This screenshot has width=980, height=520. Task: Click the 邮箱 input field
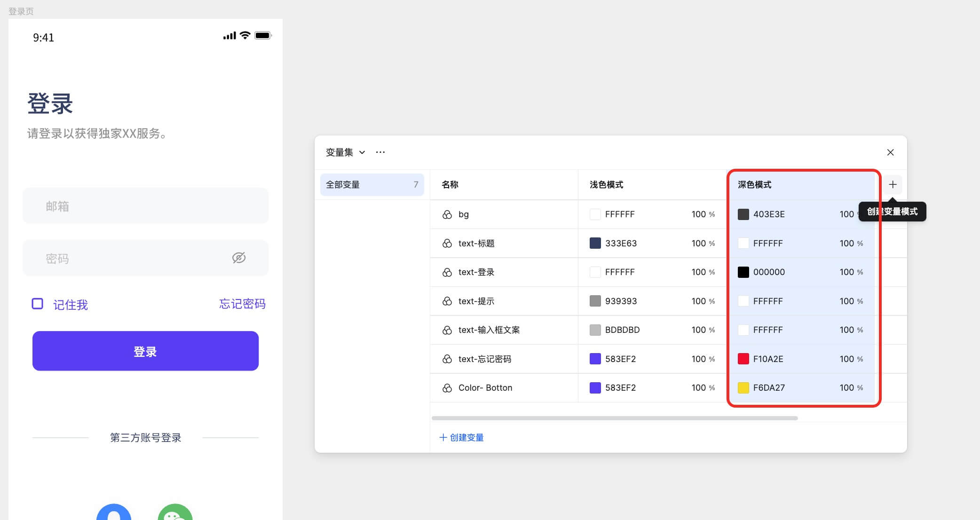145,206
